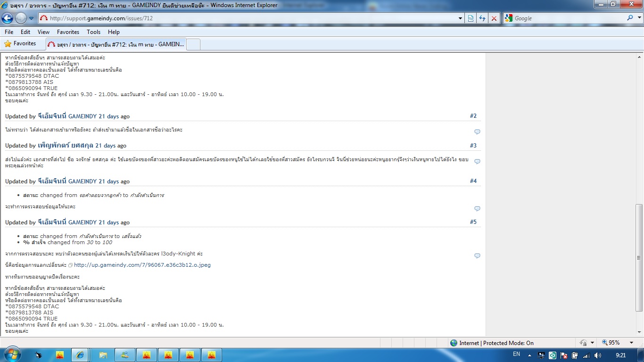Click the text '*0875579548 DTAC' in post #5
Viewport: 644px width, 362px height.
pyautogui.click(x=32, y=306)
